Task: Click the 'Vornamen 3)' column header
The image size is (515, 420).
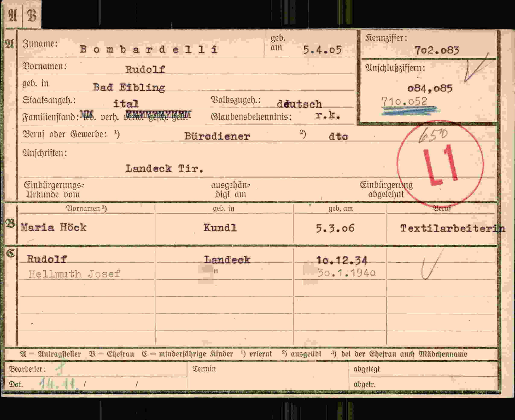Action: 86,208
